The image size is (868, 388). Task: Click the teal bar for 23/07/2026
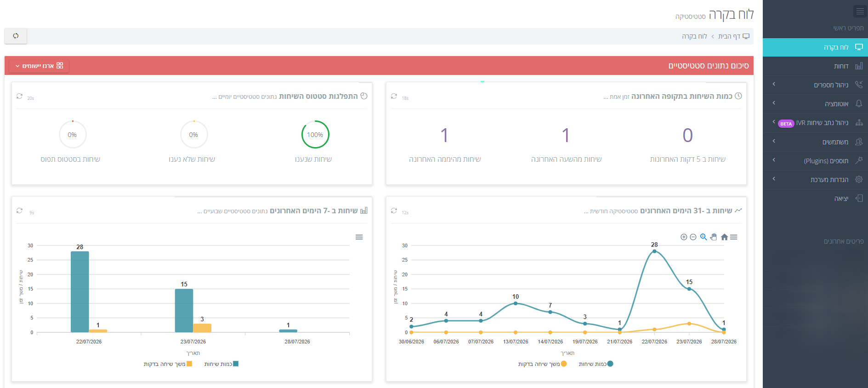coord(184,310)
